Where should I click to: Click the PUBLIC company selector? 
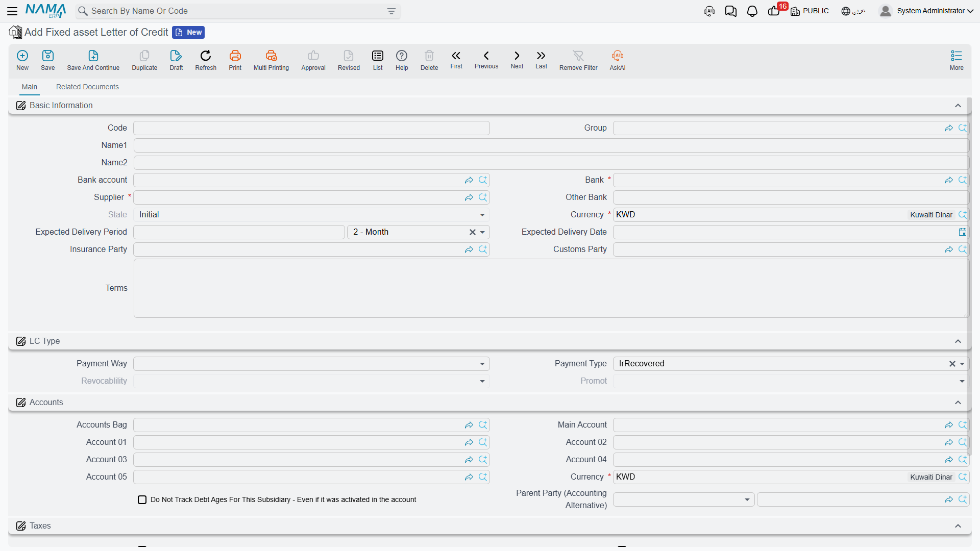tap(810, 11)
